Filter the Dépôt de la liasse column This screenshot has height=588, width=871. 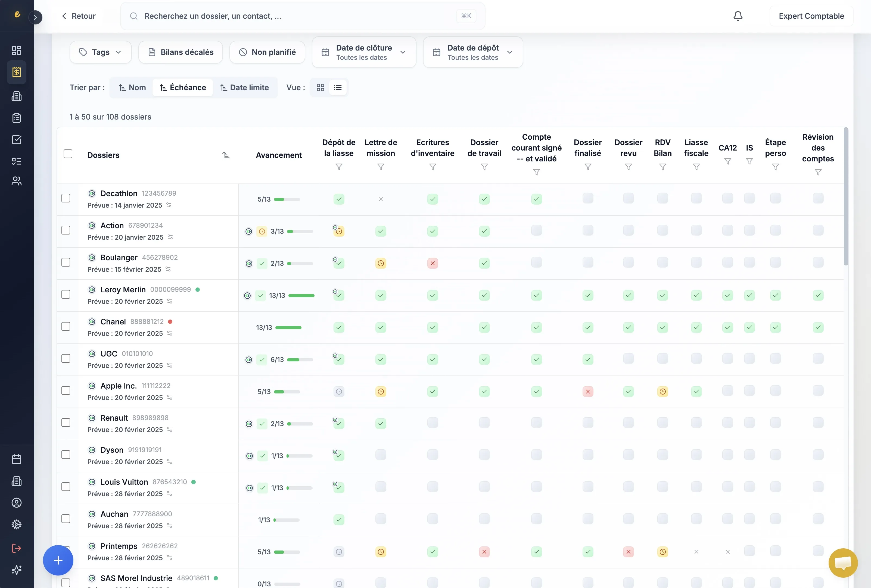[339, 167]
